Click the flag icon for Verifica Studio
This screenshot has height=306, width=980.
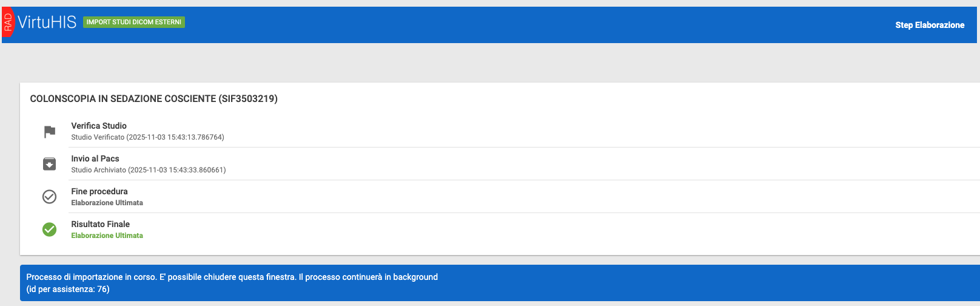(50, 131)
